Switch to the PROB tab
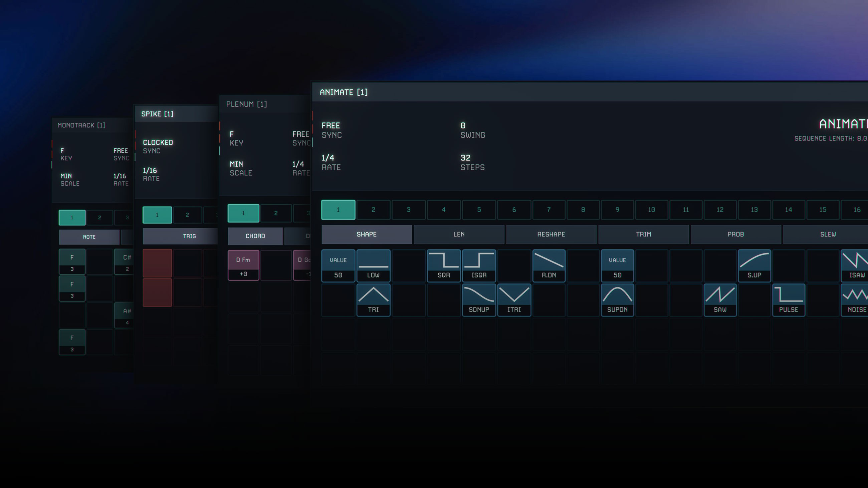This screenshot has height=488, width=868. point(735,234)
